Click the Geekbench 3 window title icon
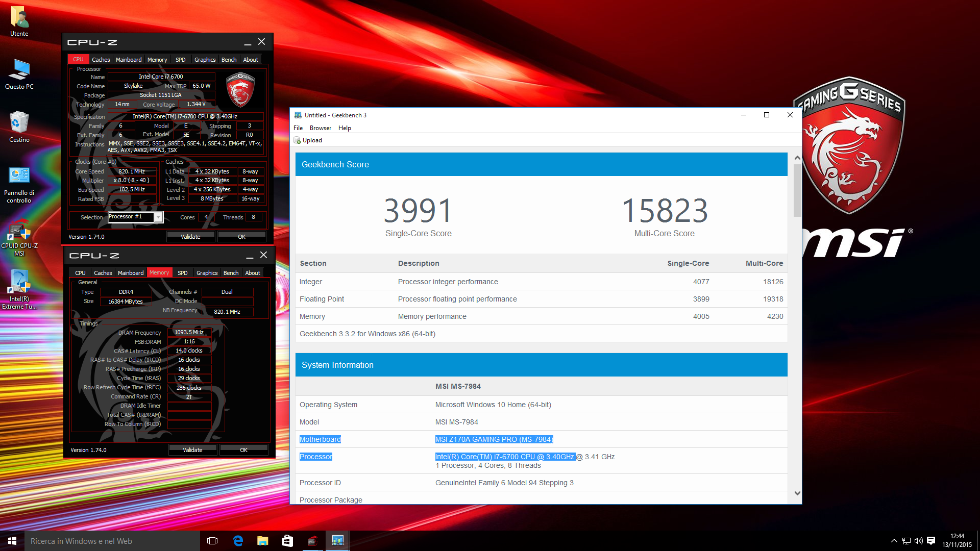Viewport: 980px width, 551px height. [x=298, y=115]
